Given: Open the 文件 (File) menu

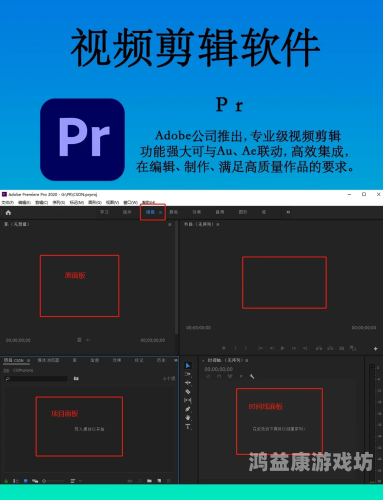Looking at the screenshot, I should [x=7, y=202].
